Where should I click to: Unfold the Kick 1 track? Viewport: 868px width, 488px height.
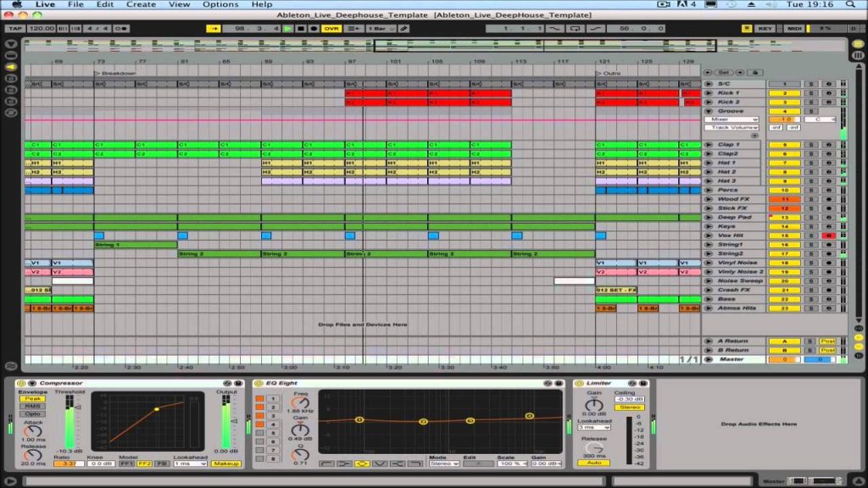click(x=708, y=93)
